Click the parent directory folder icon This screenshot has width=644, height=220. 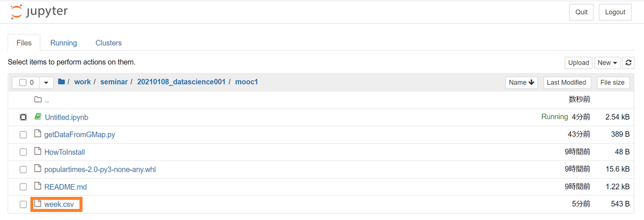[38, 99]
